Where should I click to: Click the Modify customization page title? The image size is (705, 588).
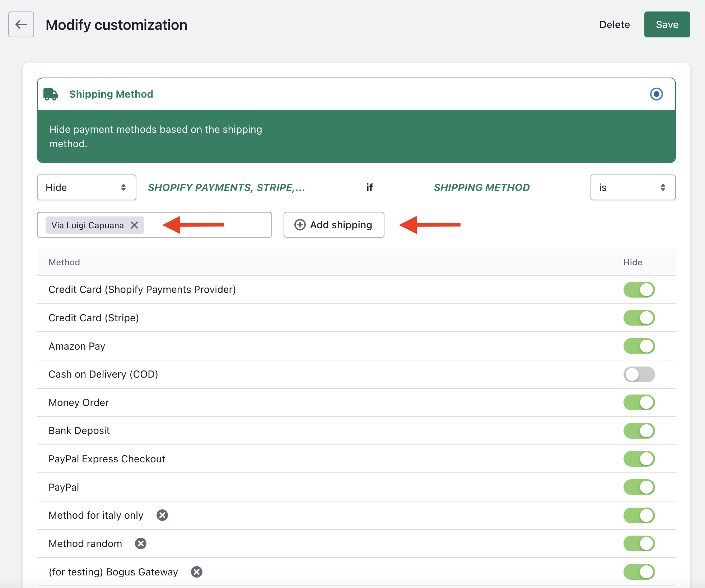pos(117,25)
